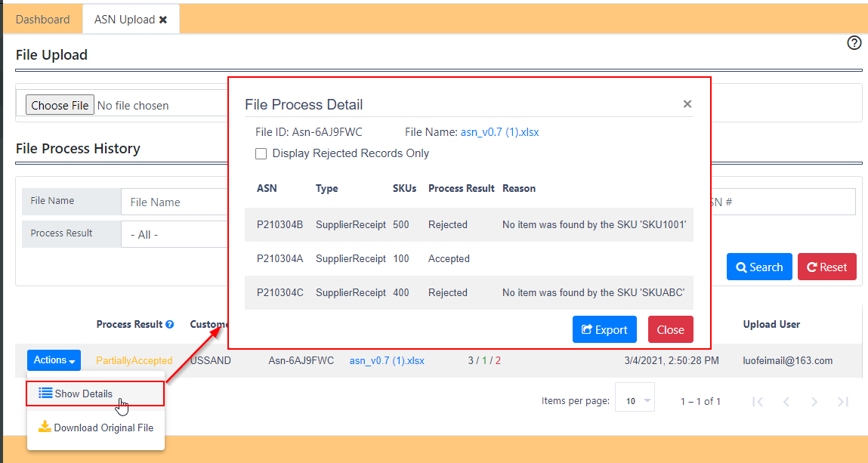
Task: Enable Display Rejected Records Only checkbox
Action: pyautogui.click(x=261, y=153)
